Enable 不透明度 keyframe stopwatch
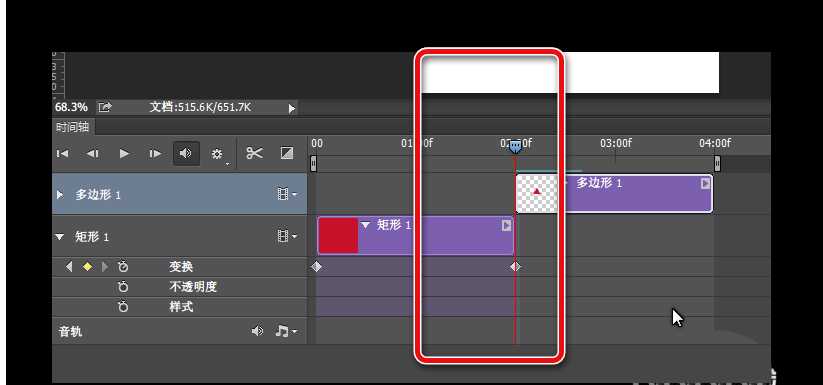 pyautogui.click(x=123, y=287)
